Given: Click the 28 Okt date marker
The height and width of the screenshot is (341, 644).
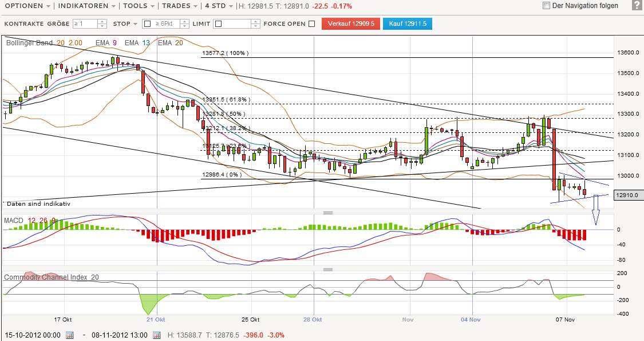Looking at the screenshot, I should (x=313, y=320).
